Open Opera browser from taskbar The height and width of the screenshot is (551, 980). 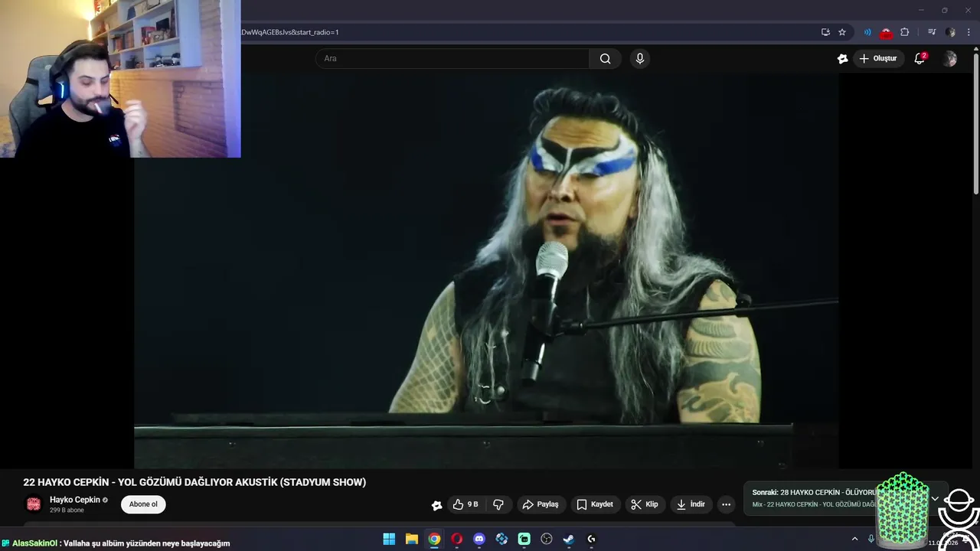click(x=456, y=540)
